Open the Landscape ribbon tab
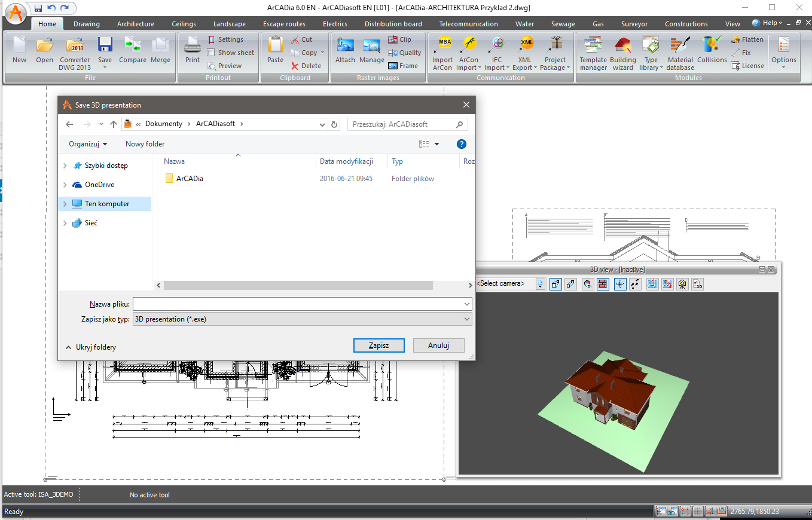812x520 pixels. tap(229, 24)
